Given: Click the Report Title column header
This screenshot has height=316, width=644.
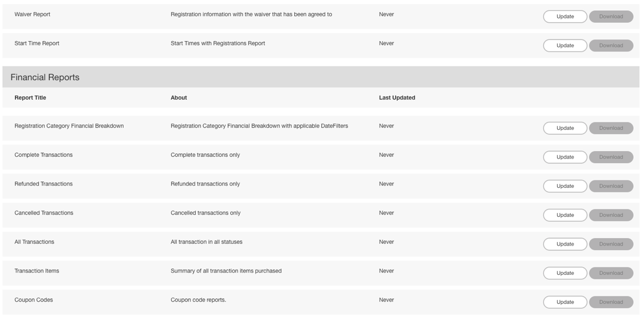Looking at the screenshot, I should 30,98.
